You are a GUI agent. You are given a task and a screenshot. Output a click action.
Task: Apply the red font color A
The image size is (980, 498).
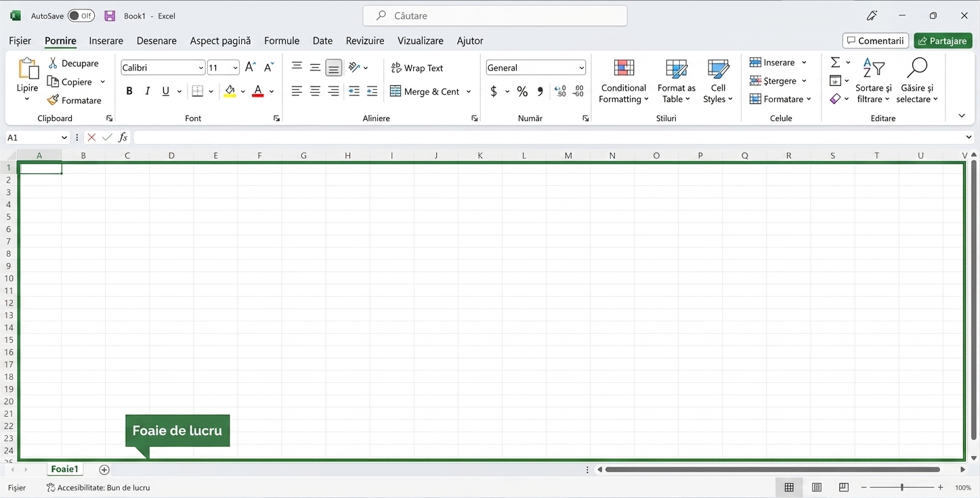(x=257, y=91)
